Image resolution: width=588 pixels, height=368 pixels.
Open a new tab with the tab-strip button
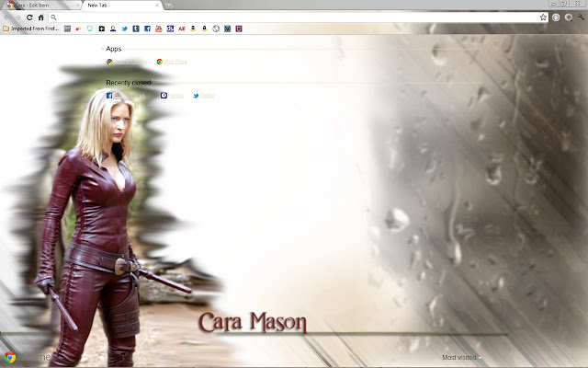pyautogui.click(x=169, y=6)
